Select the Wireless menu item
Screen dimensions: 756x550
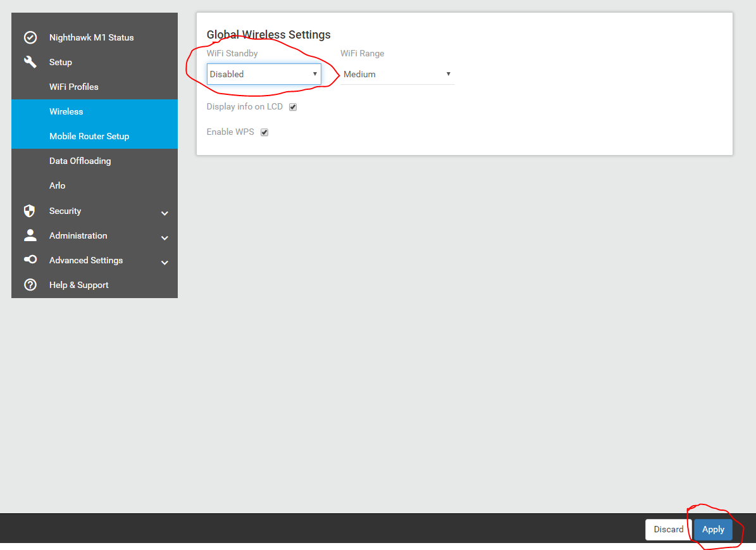point(66,111)
